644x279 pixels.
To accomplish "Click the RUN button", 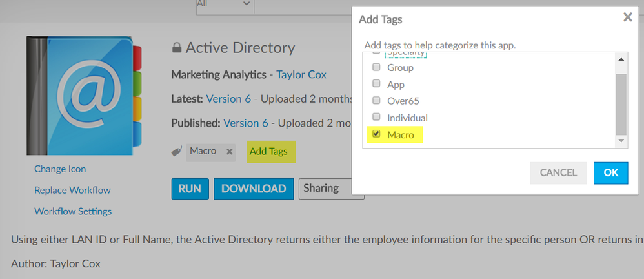I will [190, 189].
